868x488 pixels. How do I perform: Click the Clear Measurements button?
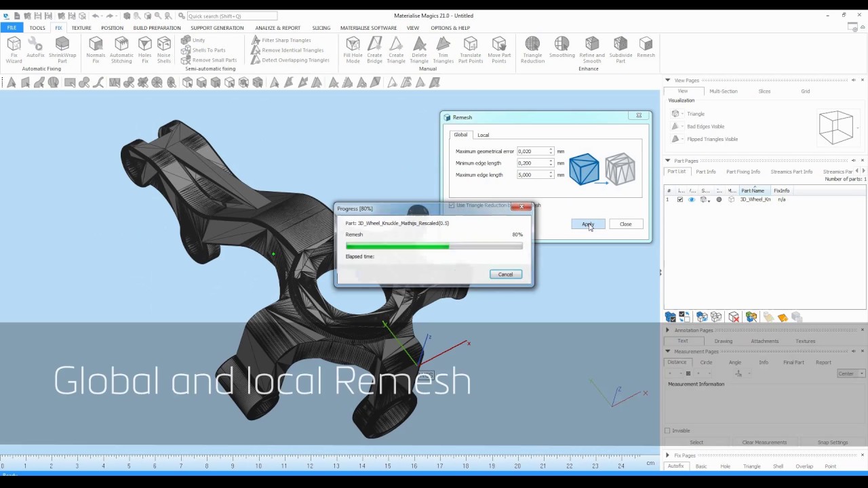[764, 442]
